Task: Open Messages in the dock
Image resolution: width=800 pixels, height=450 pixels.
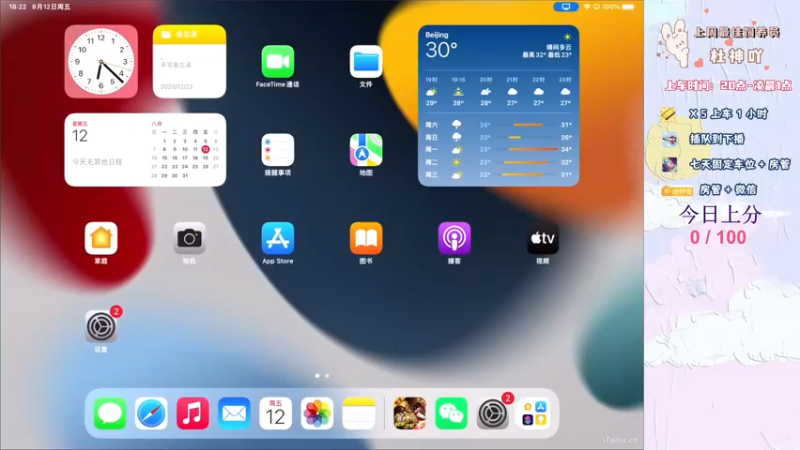Action: (110, 413)
